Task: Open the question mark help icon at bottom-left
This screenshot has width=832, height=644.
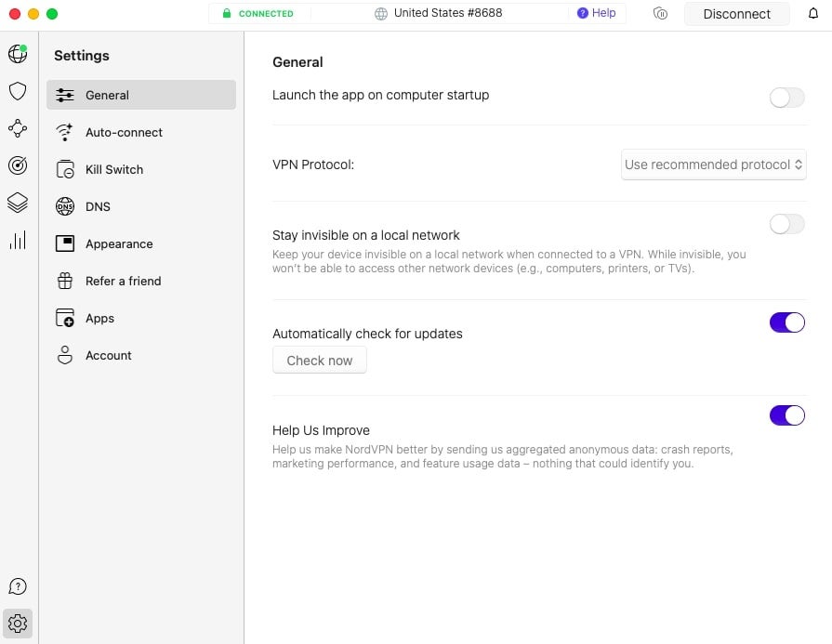Action: [x=18, y=586]
